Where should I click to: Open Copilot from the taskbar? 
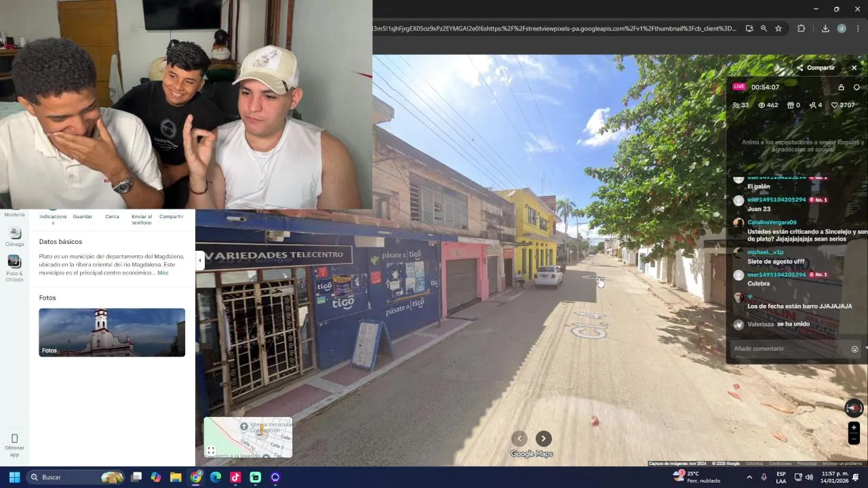click(x=156, y=477)
